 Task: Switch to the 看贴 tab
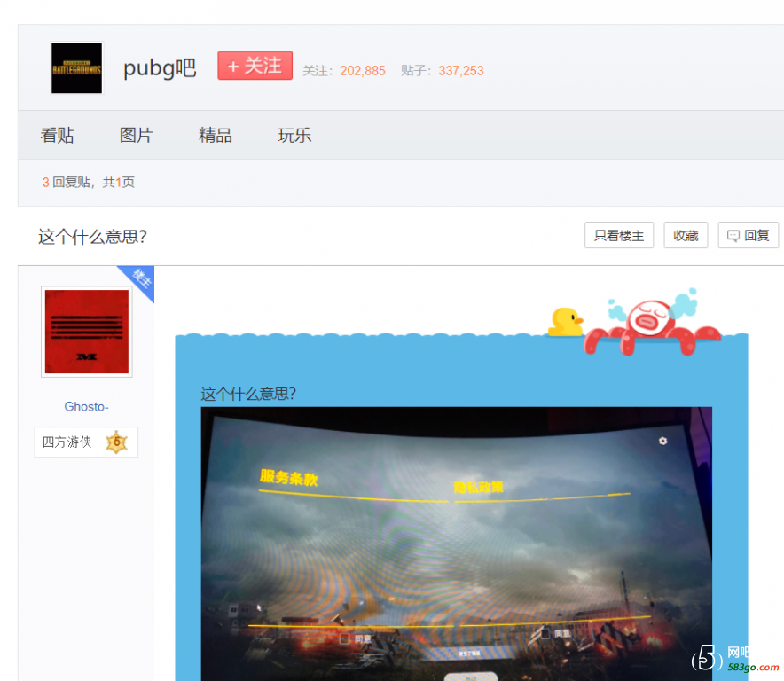pyautogui.click(x=57, y=135)
